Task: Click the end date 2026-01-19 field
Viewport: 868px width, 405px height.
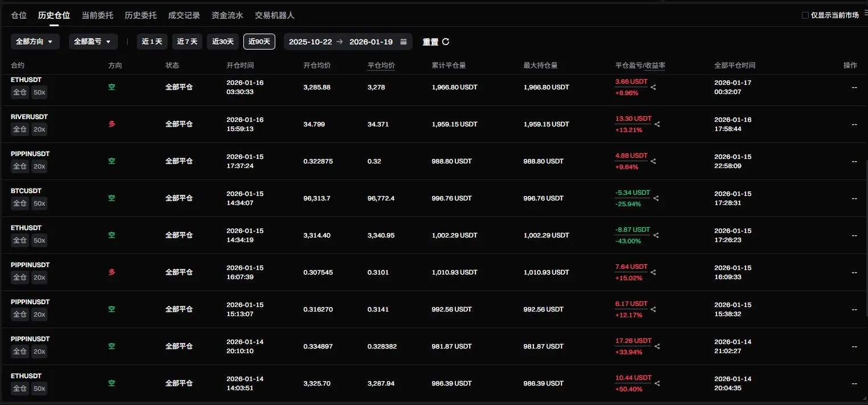Action: pos(371,42)
